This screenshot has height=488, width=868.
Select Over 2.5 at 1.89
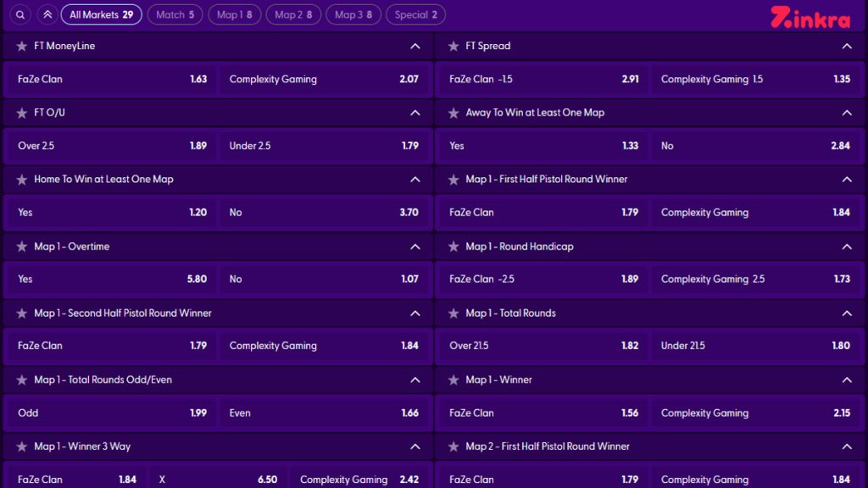pos(112,146)
